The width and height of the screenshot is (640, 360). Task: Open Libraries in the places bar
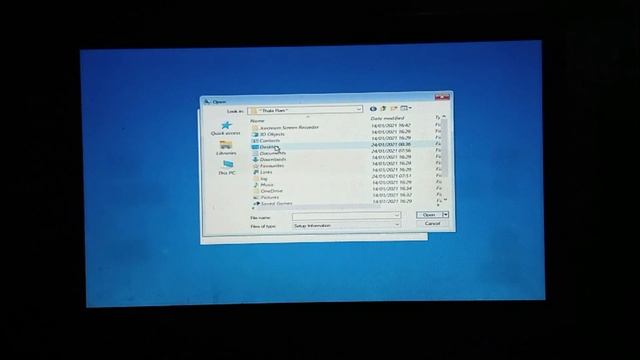pos(226,148)
